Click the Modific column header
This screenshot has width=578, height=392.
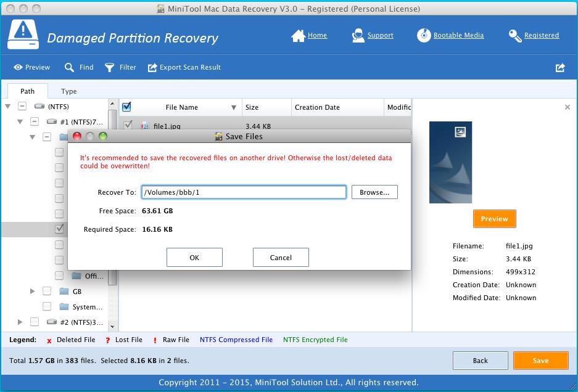click(x=399, y=107)
